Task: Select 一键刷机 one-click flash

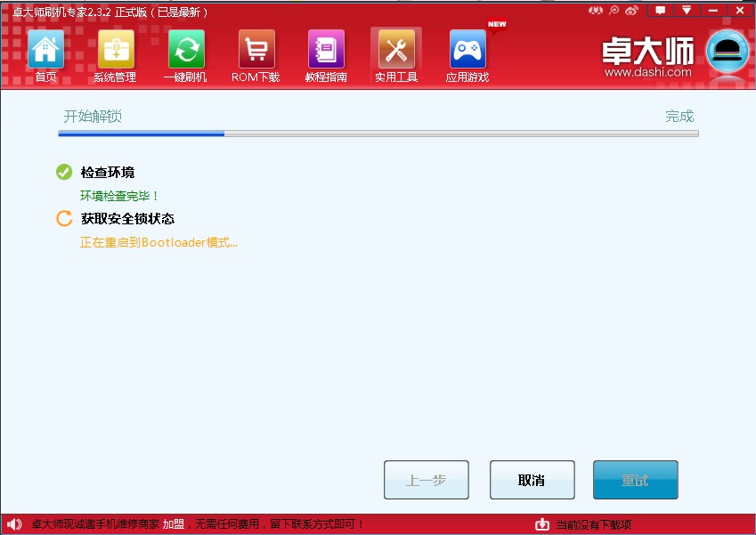Action: pyautogui.click(x=186, y=50)
